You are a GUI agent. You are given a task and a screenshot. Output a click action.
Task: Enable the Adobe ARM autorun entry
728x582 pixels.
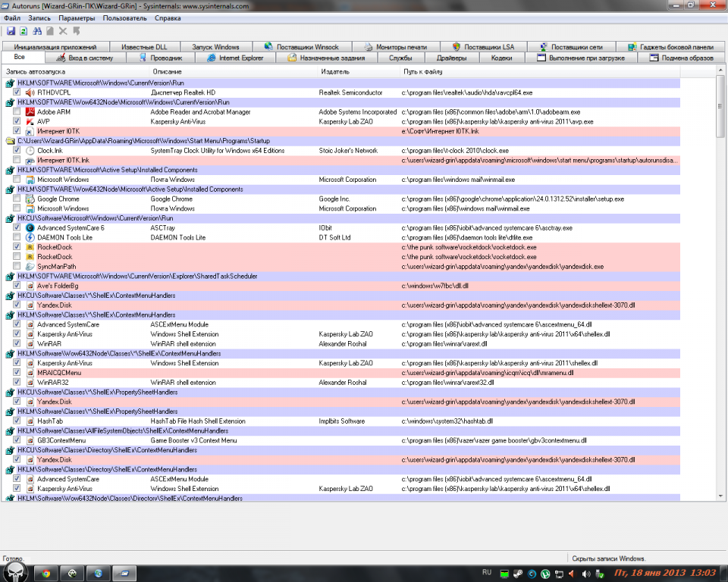tap(17, 112)
